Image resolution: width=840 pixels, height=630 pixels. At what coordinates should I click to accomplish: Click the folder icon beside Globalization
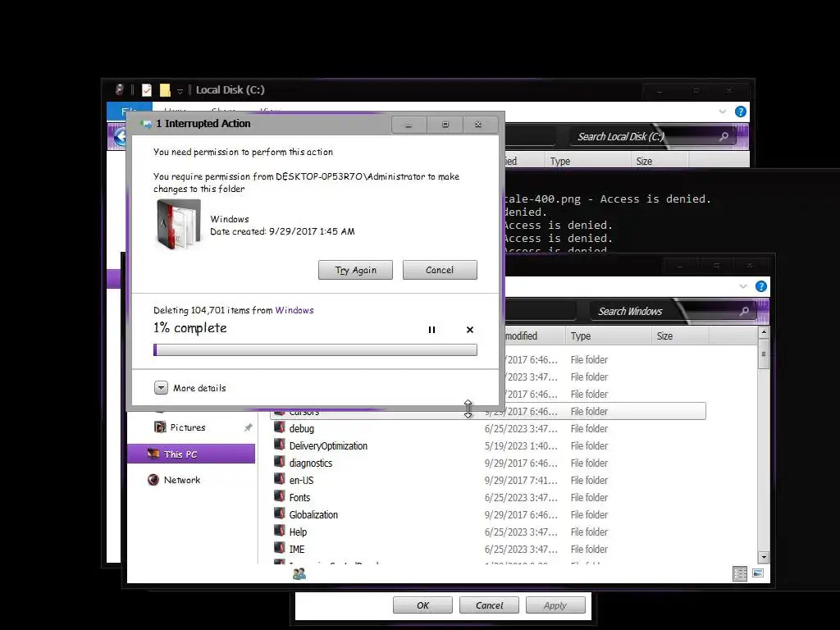279,514
